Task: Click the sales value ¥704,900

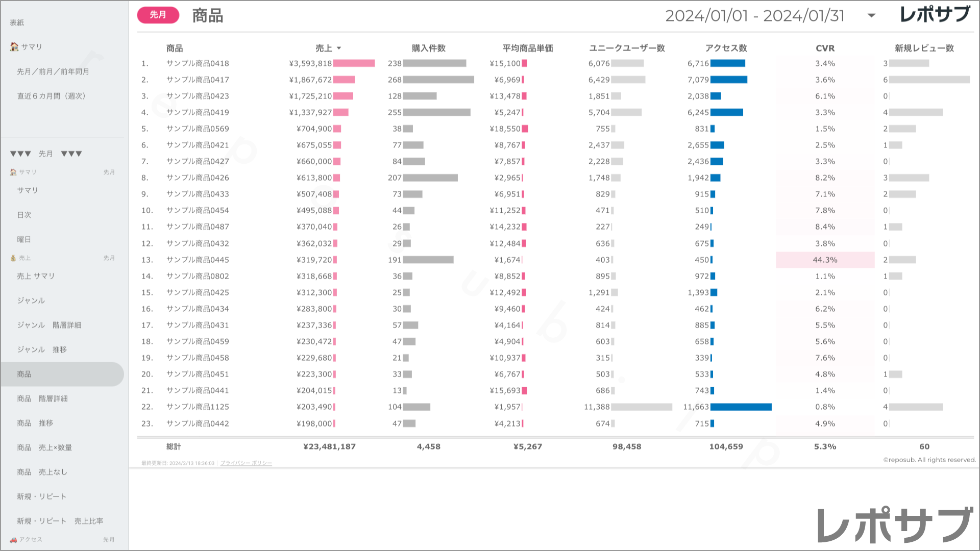Action: click(314, 129)
